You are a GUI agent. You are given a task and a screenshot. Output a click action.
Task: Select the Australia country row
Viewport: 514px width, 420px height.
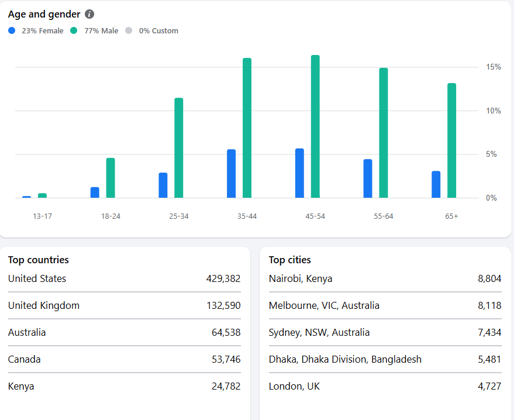tap(124, 332)
